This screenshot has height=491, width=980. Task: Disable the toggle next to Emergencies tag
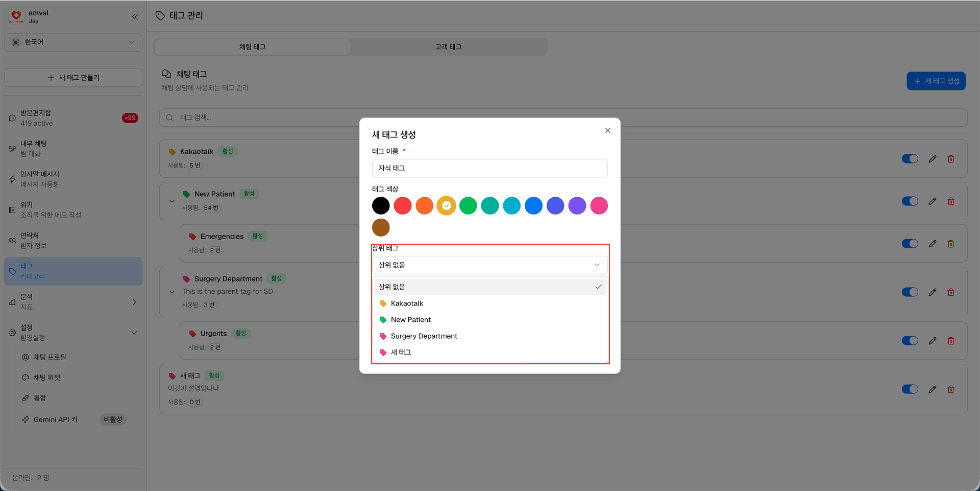[910, 243]
